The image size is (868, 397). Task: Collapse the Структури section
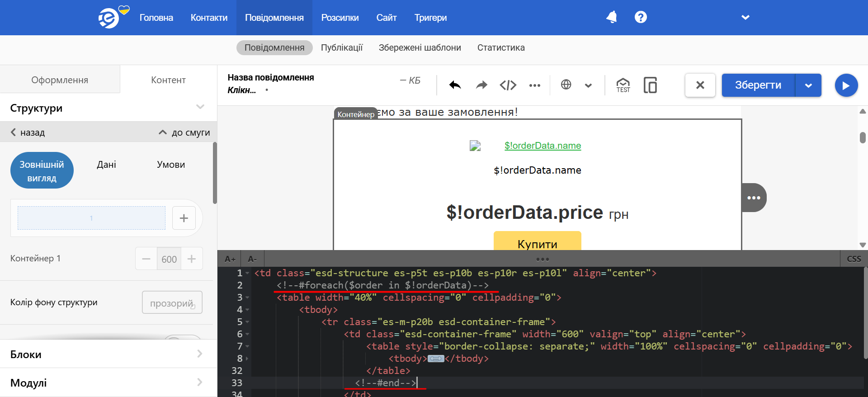[200, 107]
